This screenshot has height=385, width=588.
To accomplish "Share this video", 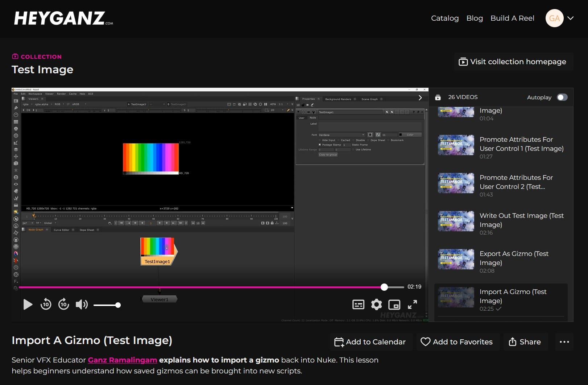I will 526,342.
